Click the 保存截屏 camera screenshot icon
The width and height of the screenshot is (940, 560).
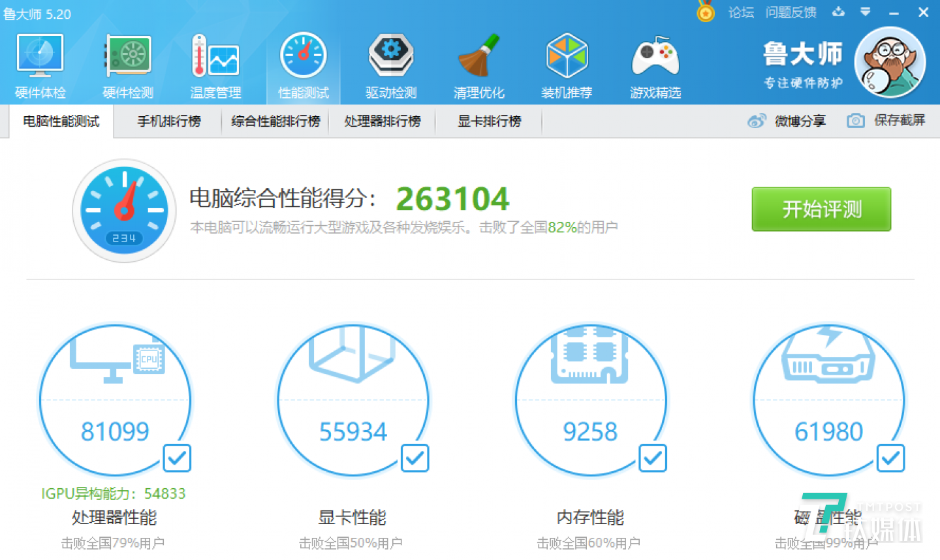855,121
